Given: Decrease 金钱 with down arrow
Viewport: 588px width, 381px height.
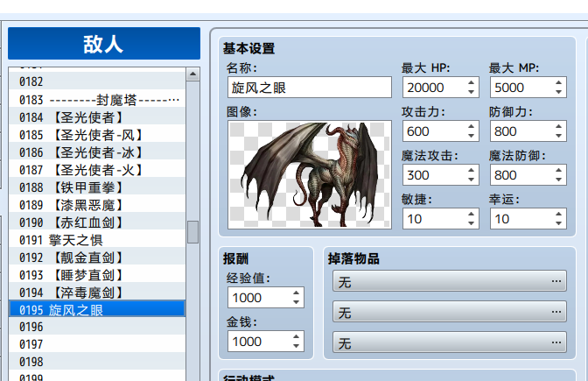Looking at the screenshot, I should tap(297, 347).
